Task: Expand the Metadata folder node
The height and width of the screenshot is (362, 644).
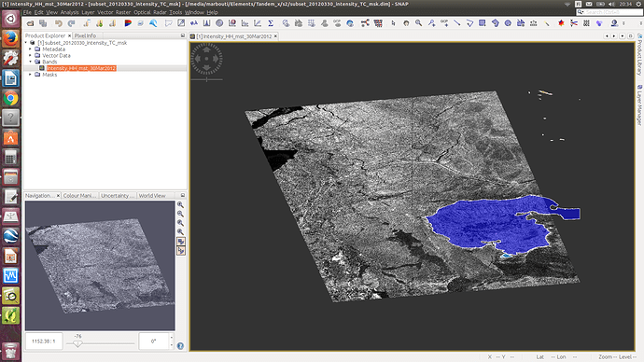Action: coord(31,49)
